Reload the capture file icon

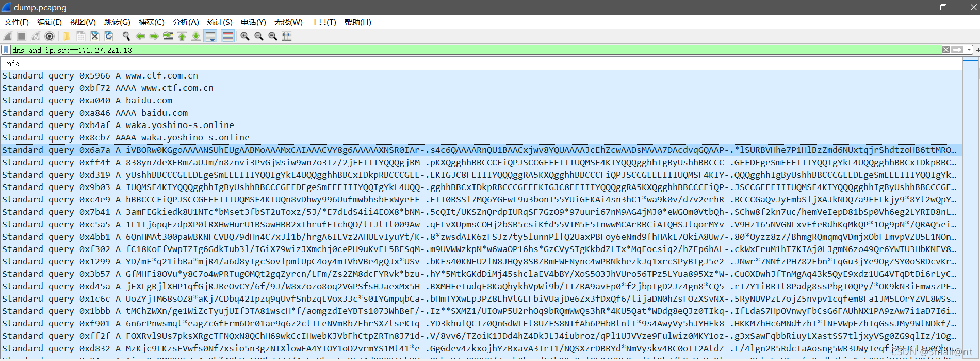pos(108,36)
